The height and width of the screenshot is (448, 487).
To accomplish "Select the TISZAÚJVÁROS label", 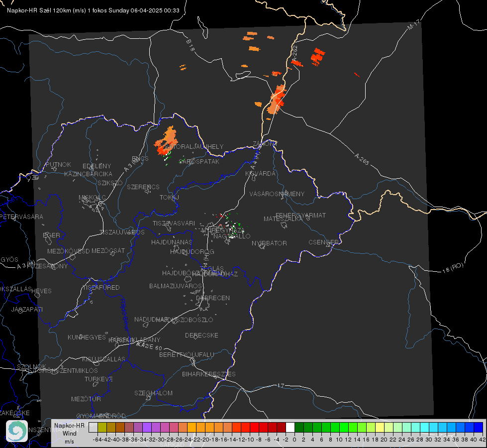I will tap(122, 232).
